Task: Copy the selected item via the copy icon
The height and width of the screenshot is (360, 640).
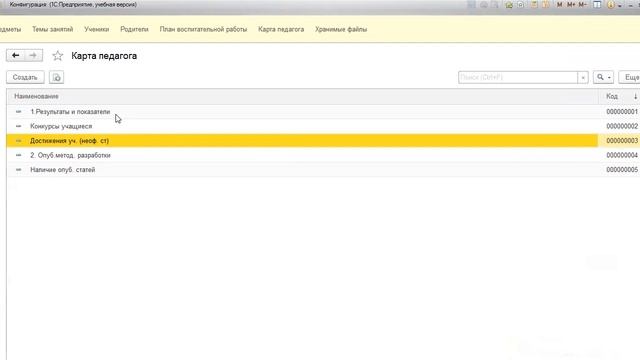Action: 56,77
